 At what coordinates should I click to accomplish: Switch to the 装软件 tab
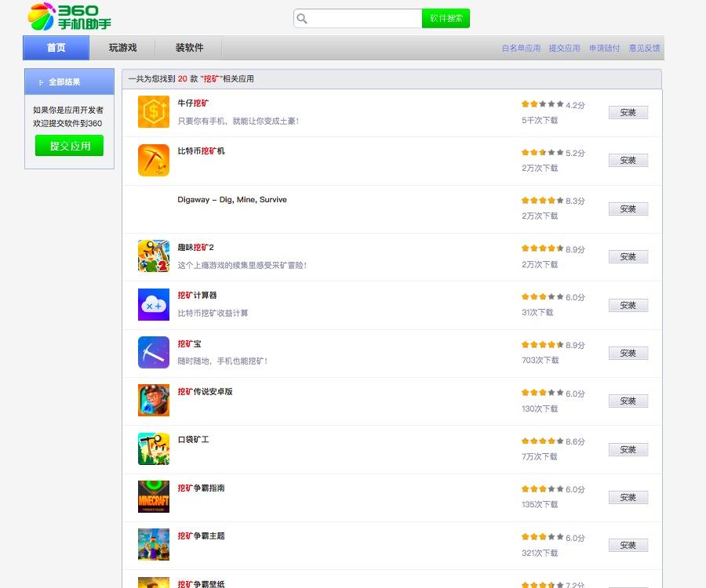tap(189, 48)
